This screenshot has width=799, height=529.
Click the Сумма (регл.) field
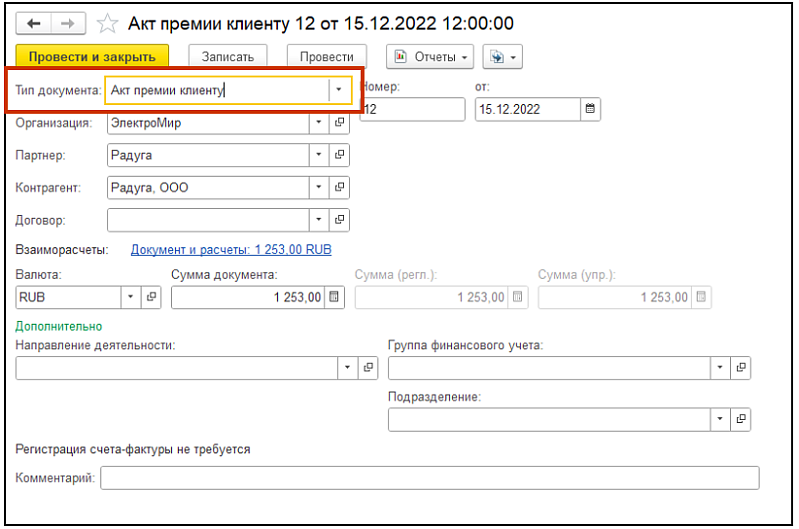(x=431, y=297)
